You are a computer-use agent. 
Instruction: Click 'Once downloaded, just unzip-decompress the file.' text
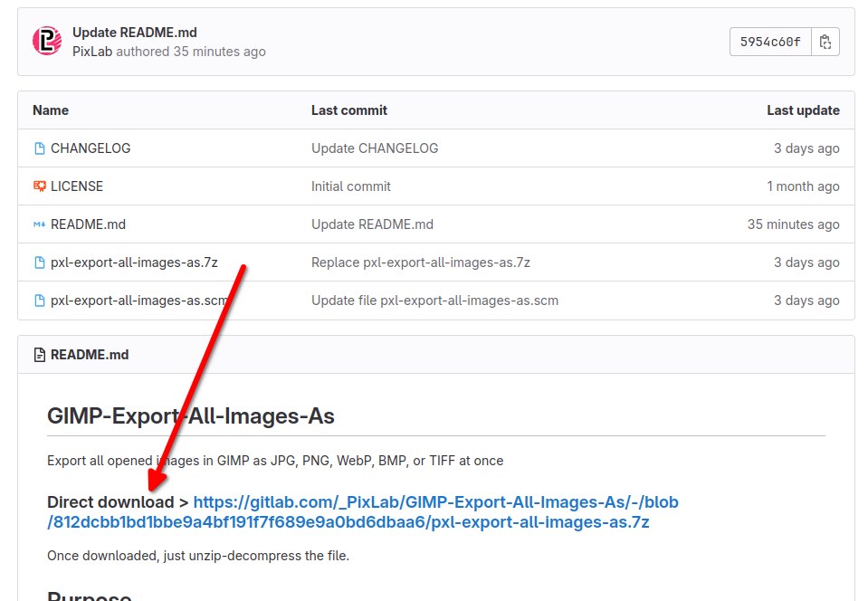click(198, 556)
